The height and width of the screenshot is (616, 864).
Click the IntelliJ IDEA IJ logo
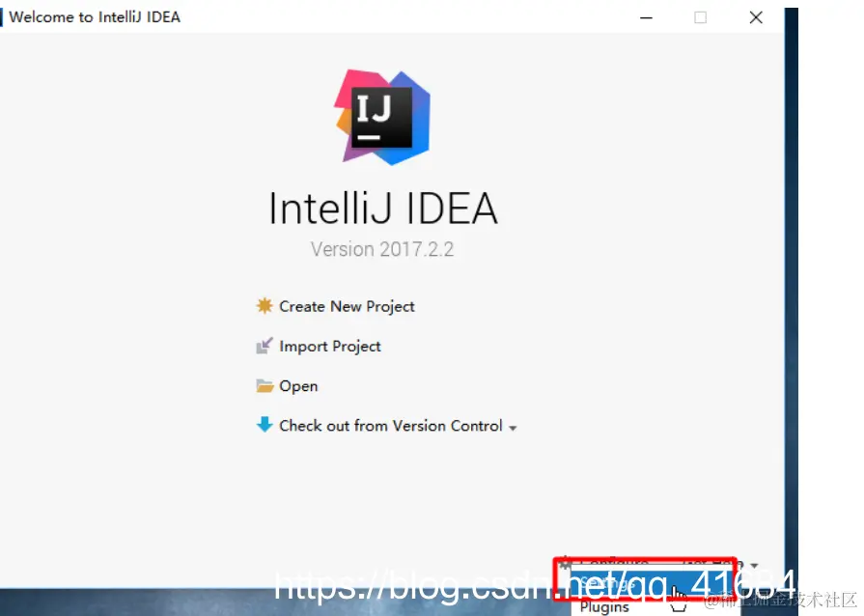click(382, 118)
